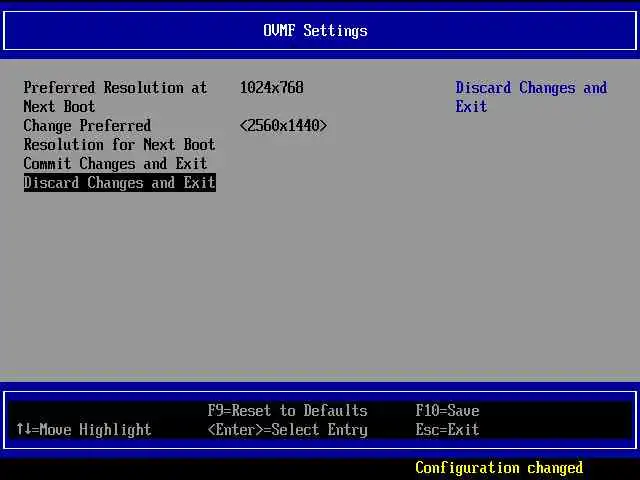This screenshot has height=480, width=640.
Task: Select 'Change Preferred Resolution for Next Boot' option
Action: [119, 135]
